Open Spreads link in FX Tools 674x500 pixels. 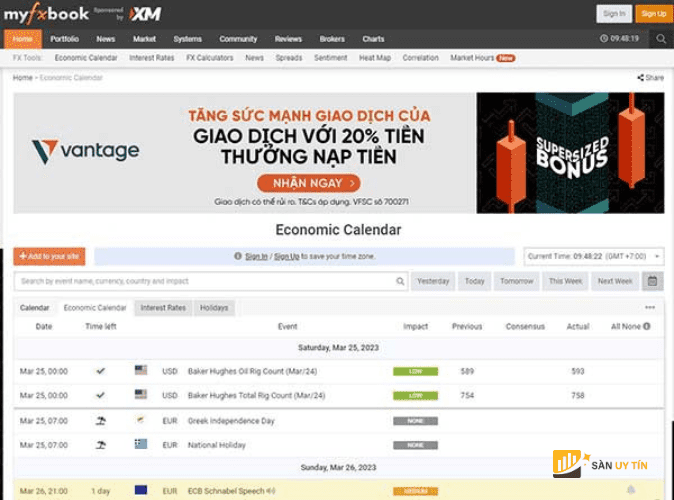click(289, 58)
